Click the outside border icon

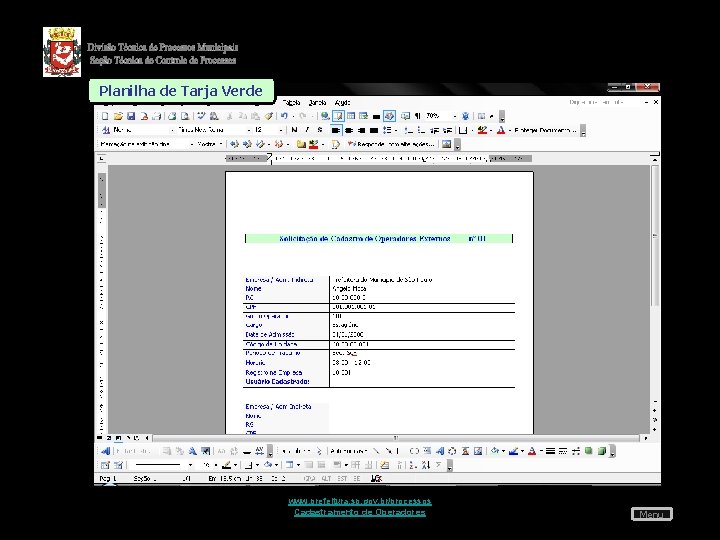463,130
